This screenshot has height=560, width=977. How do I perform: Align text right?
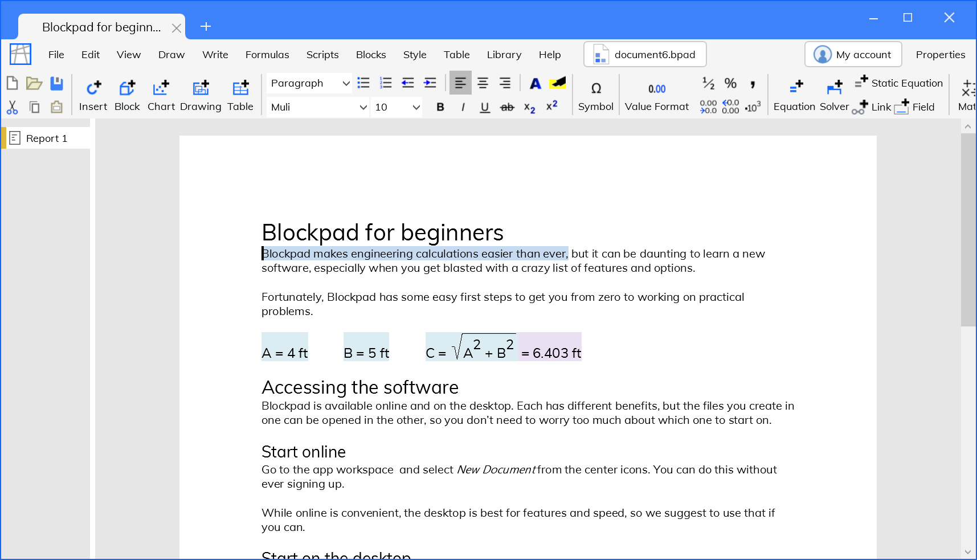(x=505, y=83)
